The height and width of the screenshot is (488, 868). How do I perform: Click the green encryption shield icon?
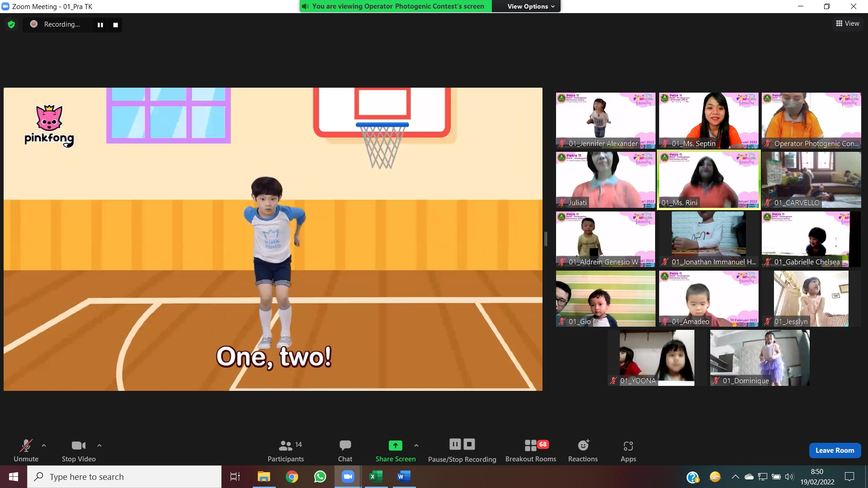tap(11, 24)
